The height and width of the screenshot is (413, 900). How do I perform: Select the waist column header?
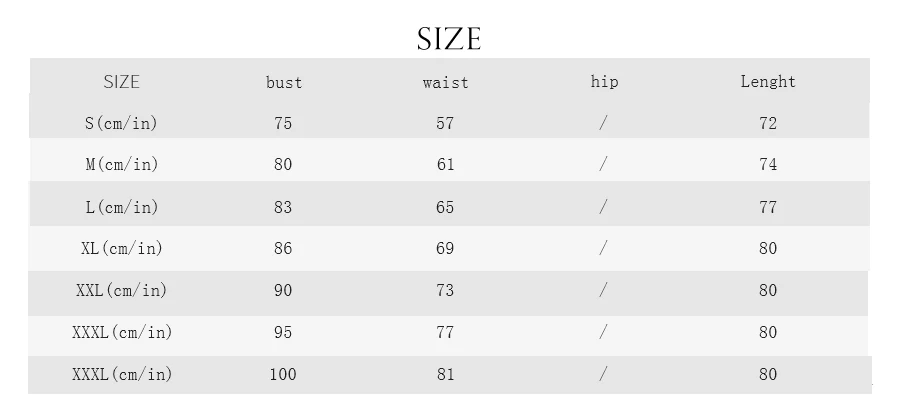[445, 83]
